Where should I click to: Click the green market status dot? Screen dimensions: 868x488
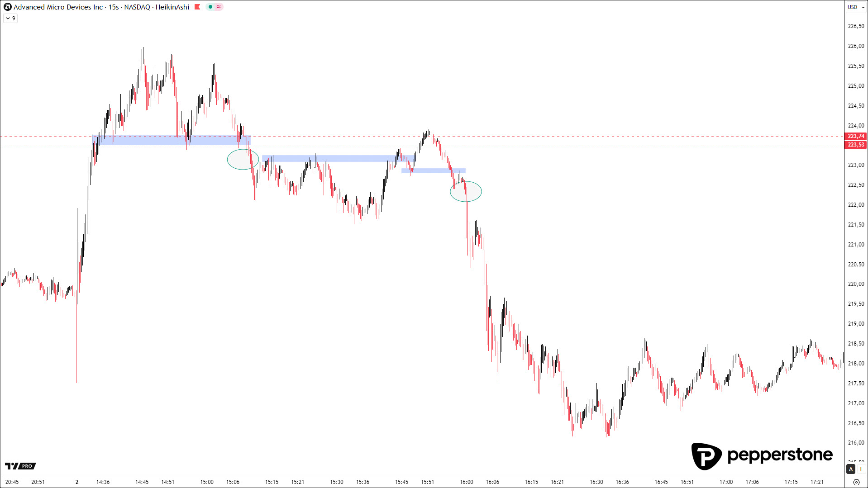[x=210, y=7]
